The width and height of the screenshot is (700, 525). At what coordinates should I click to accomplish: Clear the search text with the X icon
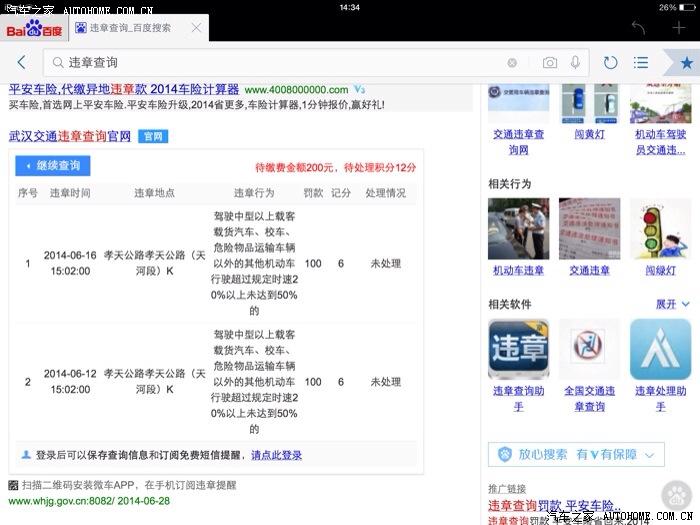point(512,62)
